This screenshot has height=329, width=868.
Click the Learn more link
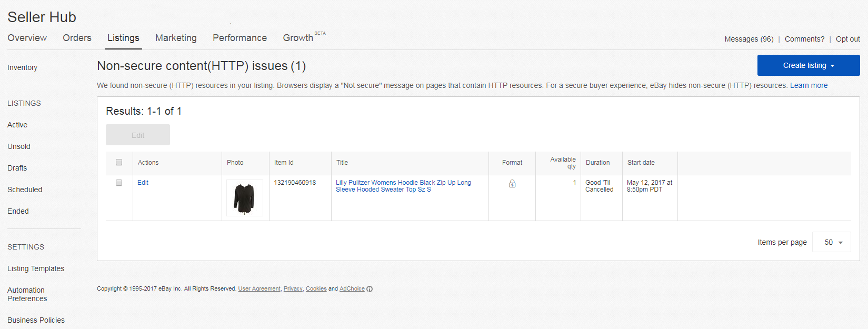point(809,85)
